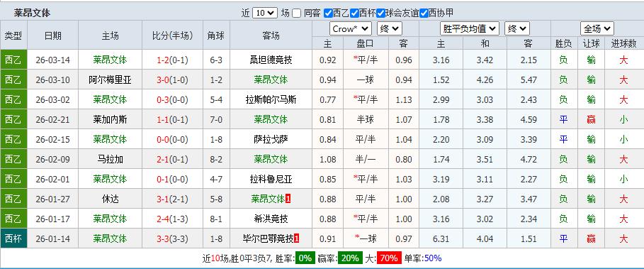This screenshot has height=269, width=644.
Task: Click the 西杯 league tag on 26-01-14
Action: (x=13, y=238)
